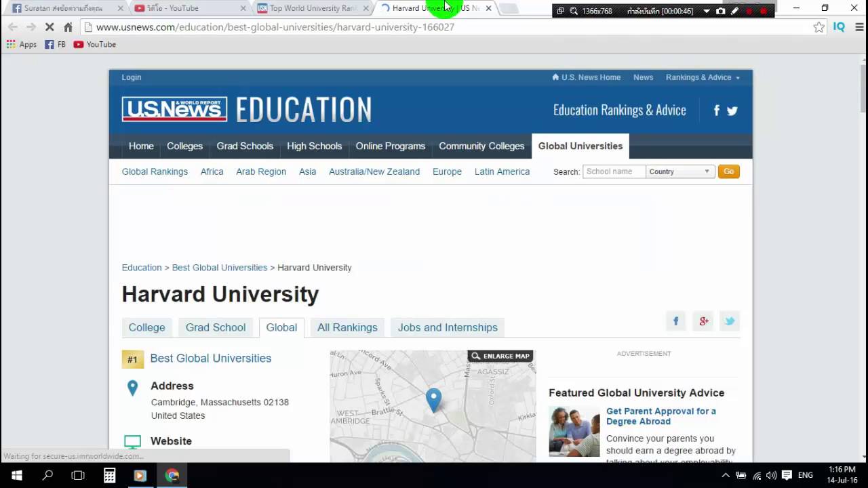The height and width of the screenshot is (488, 868).
Task: Open U.S. News Home link
Action: [x=587, y=77]
